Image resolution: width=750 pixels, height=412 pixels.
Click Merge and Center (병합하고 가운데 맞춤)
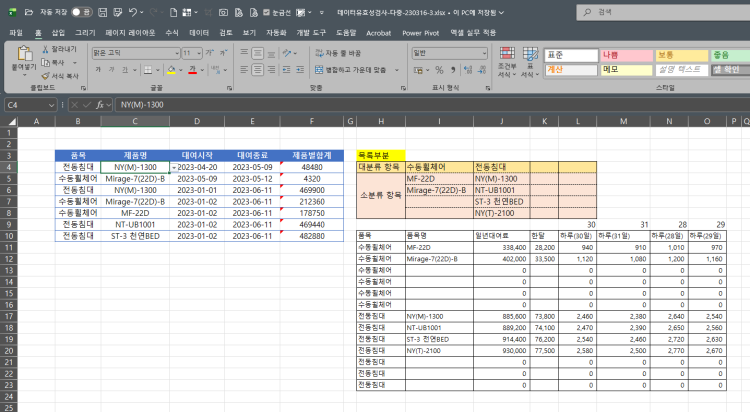coord(350,71)
